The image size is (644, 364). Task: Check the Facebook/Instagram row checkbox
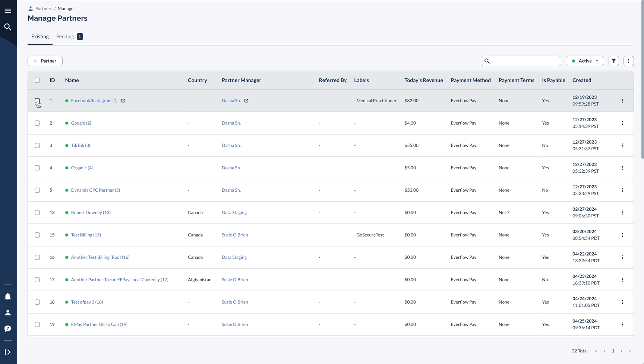point(37,101)
